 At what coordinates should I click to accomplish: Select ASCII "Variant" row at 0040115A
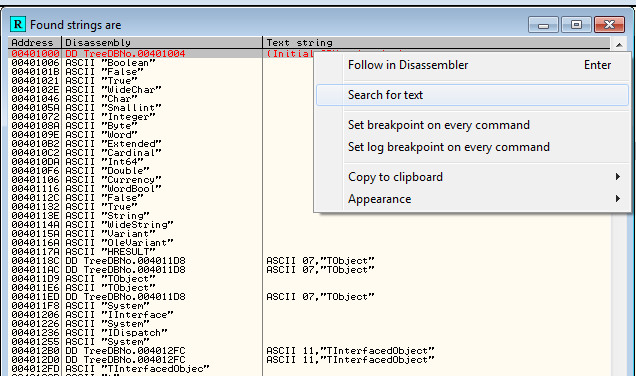[x=309, y=233]
